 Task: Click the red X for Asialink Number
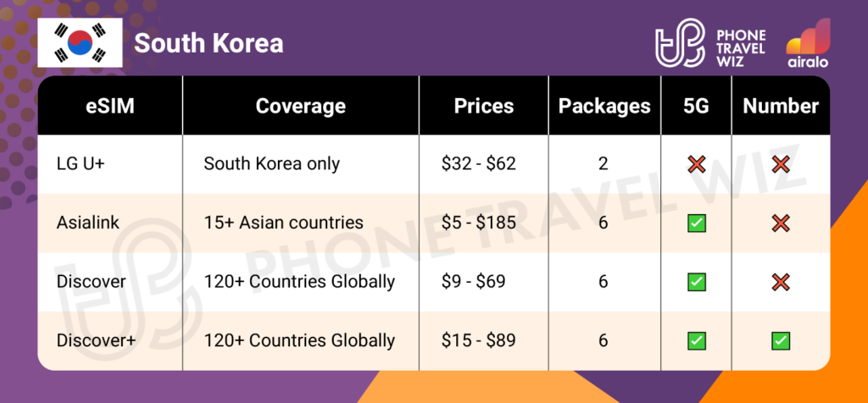[781, 223]
